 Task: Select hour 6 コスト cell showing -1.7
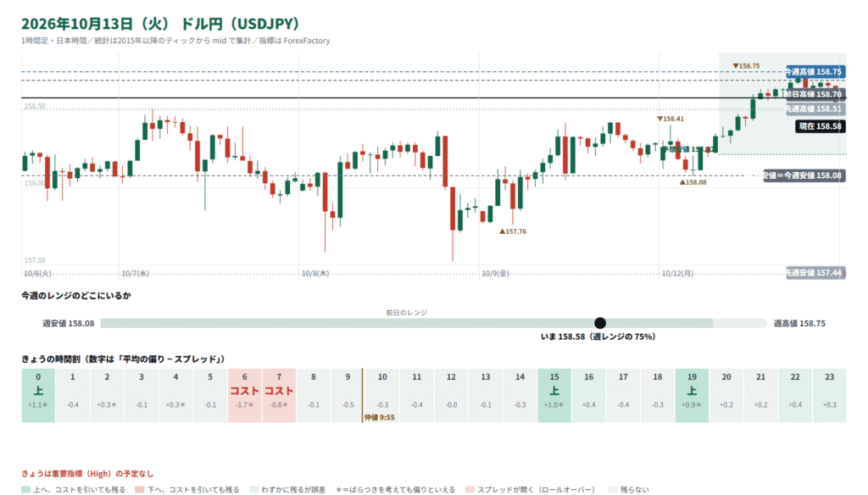pos(245,395)
